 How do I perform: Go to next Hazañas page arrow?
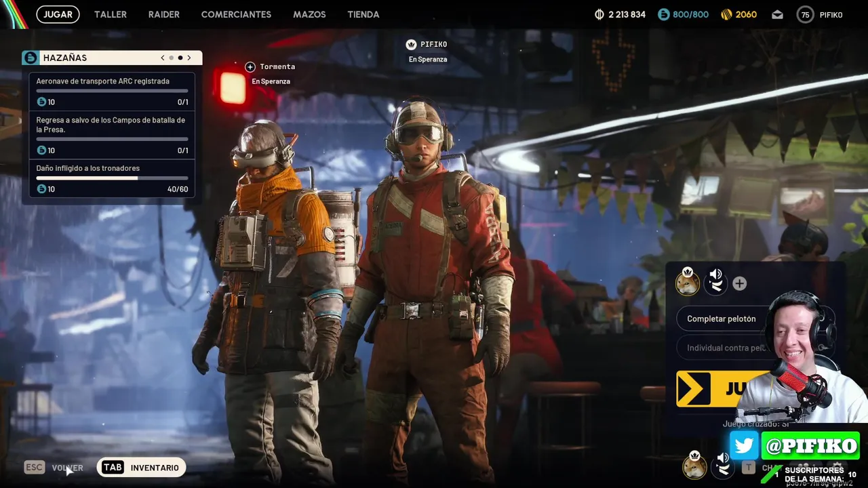189,58
